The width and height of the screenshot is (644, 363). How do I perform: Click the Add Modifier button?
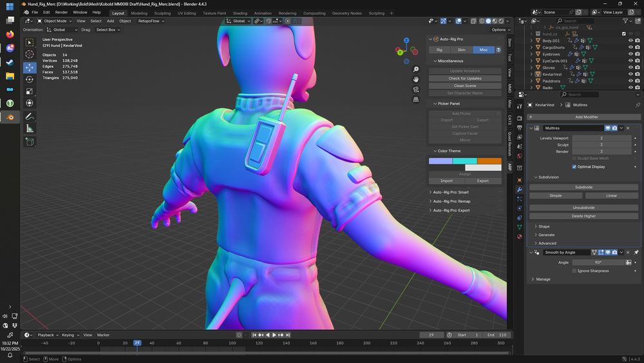(x=587, y=117)
